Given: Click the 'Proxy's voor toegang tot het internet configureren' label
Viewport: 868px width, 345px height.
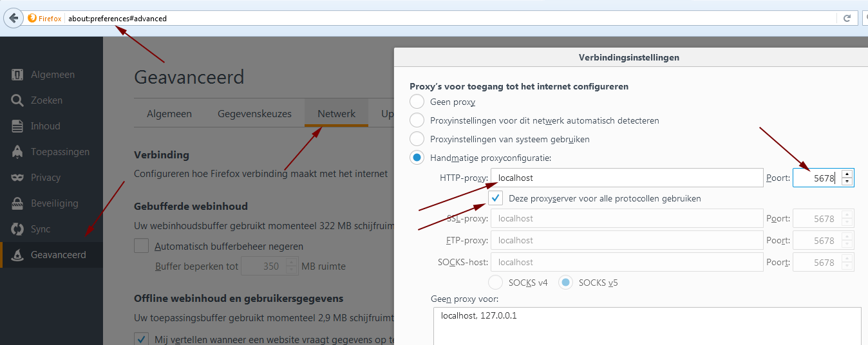Looking at the screenshot, I should click(519, 86).
